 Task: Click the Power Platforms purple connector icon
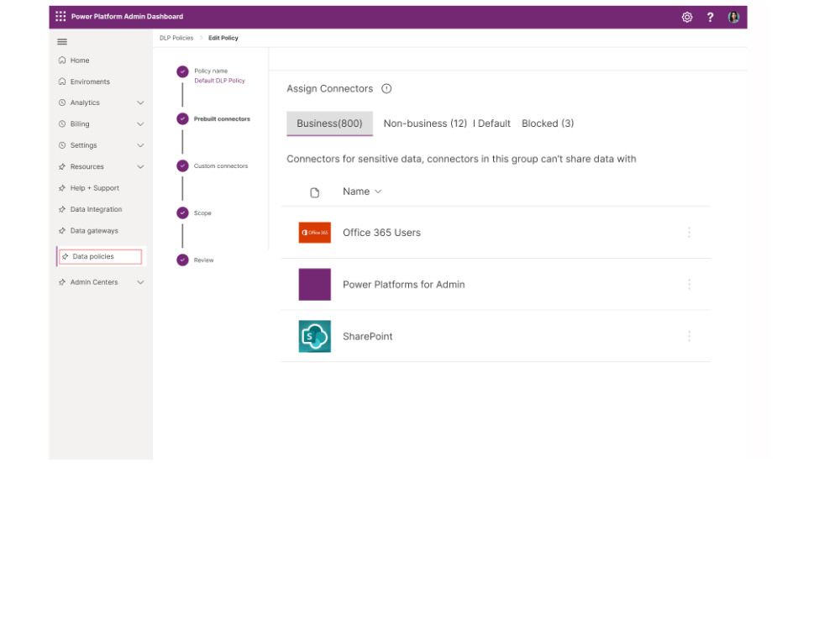(x=314, y=285)
